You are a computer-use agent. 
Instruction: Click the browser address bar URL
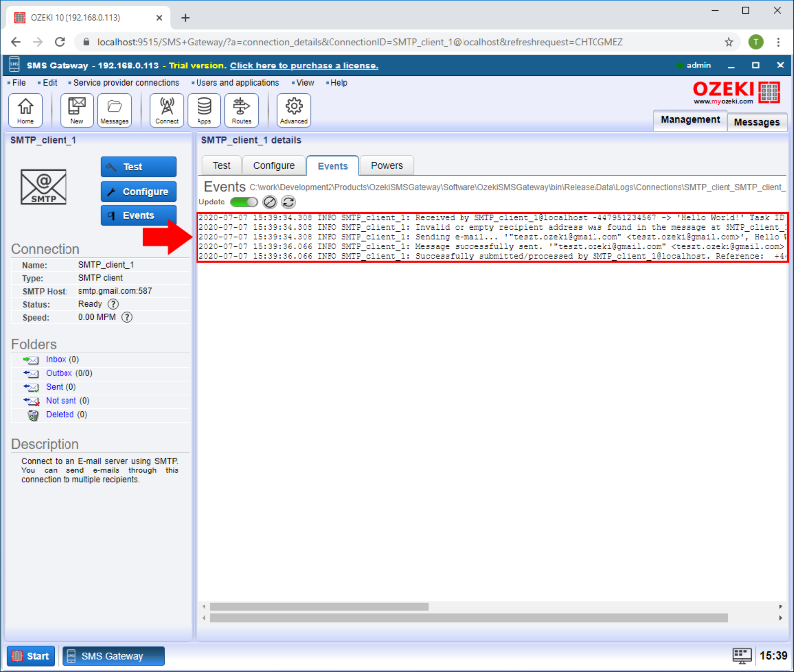click(x=359, y=42)
